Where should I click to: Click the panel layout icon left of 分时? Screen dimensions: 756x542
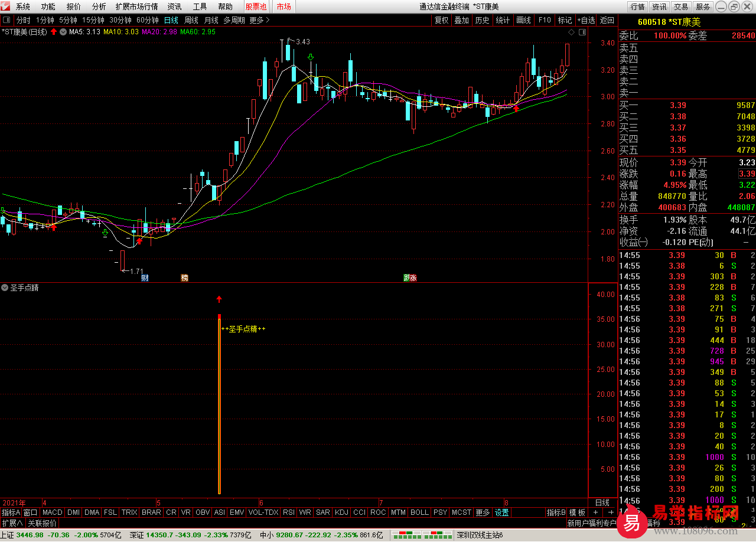(7, 20)
